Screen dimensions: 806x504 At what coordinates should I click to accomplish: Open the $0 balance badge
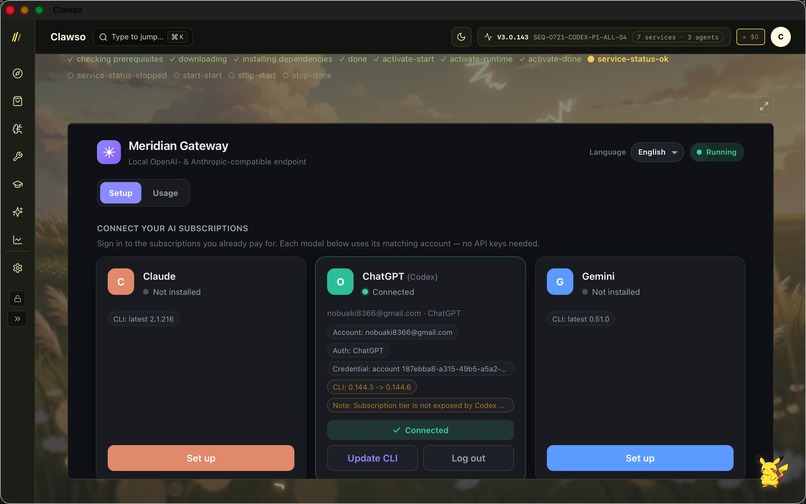[x=750, y=37]
